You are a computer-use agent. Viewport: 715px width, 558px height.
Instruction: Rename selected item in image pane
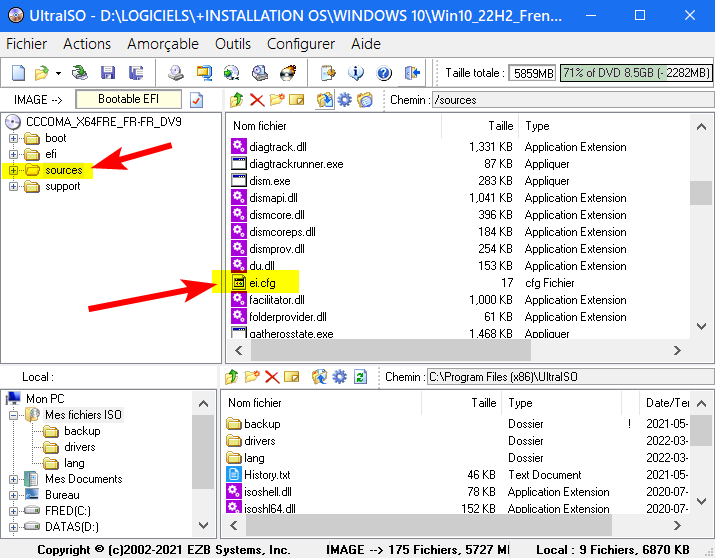click(296, 99)
